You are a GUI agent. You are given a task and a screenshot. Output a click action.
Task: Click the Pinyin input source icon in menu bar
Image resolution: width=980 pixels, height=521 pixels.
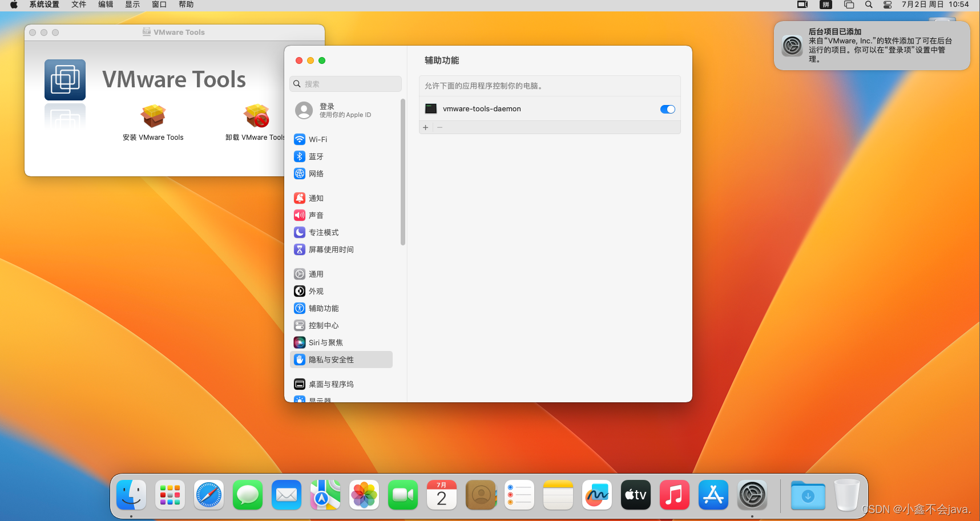(825, 5)
